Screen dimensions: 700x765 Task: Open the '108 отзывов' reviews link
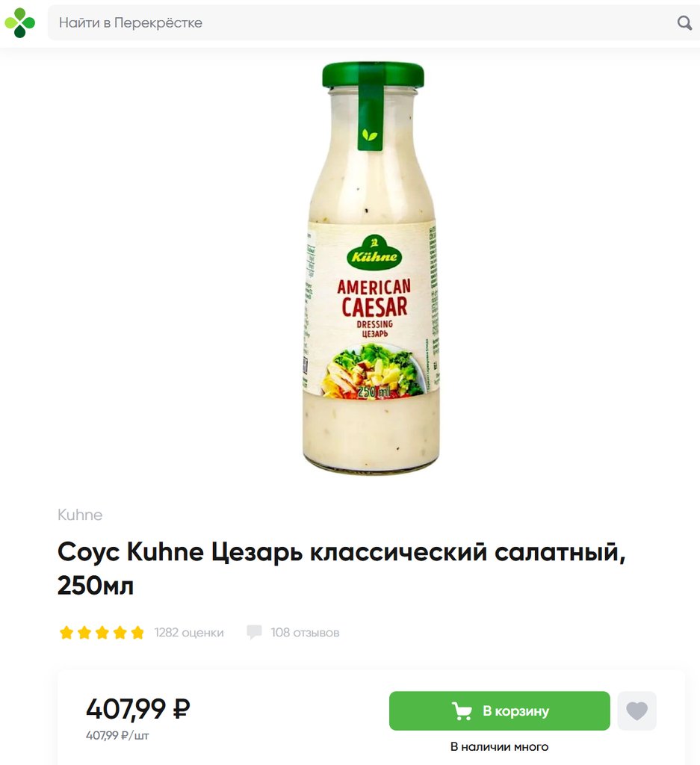click(x=305, y=633)
